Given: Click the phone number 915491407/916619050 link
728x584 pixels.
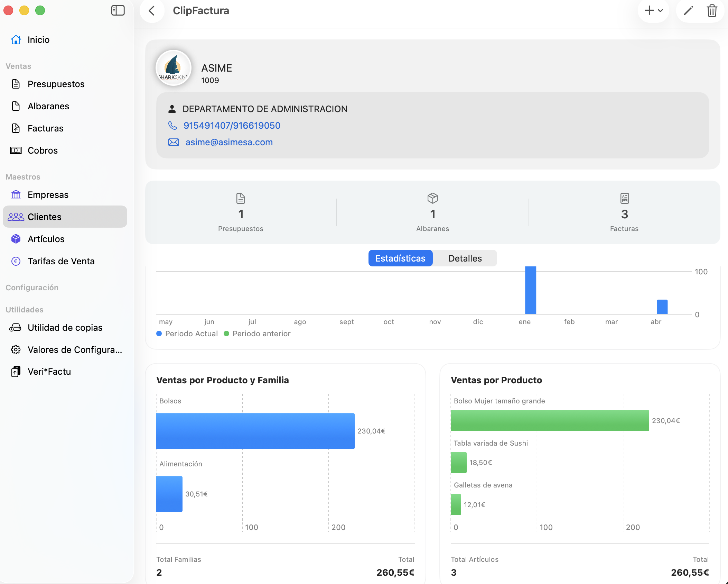Looking at the screenshot, I should coord(232,126).
